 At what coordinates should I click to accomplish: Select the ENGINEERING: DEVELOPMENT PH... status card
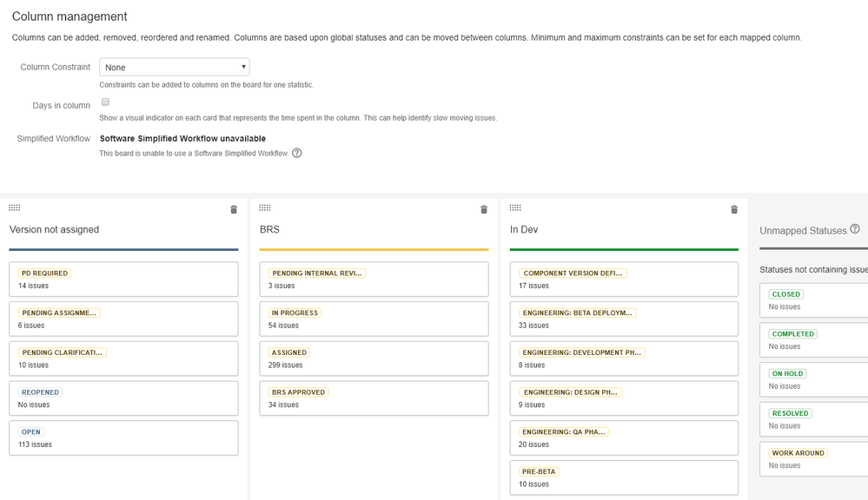624,359
